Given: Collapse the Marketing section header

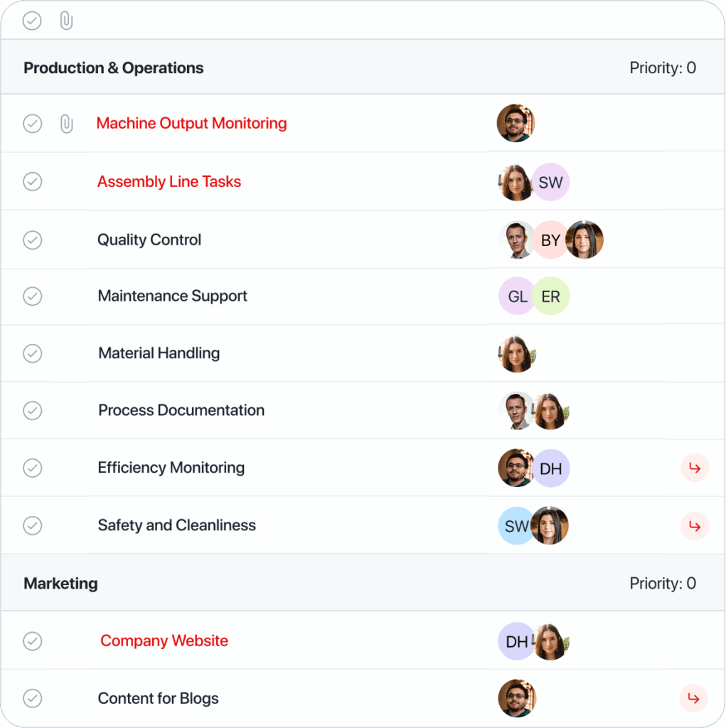Looking at the screenshot, I should (60, 583).
